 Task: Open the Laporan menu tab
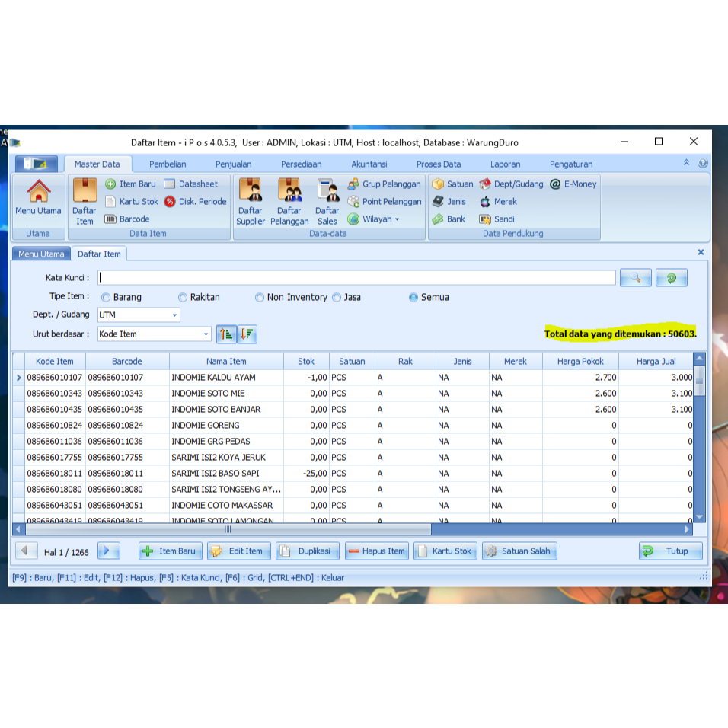tap(505, 163)
